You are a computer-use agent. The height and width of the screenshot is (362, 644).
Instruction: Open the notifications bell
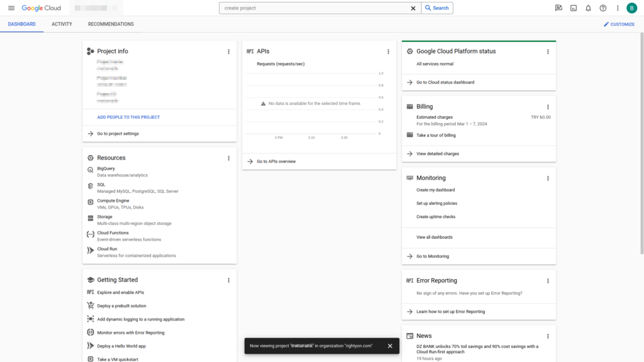(588, 8)
